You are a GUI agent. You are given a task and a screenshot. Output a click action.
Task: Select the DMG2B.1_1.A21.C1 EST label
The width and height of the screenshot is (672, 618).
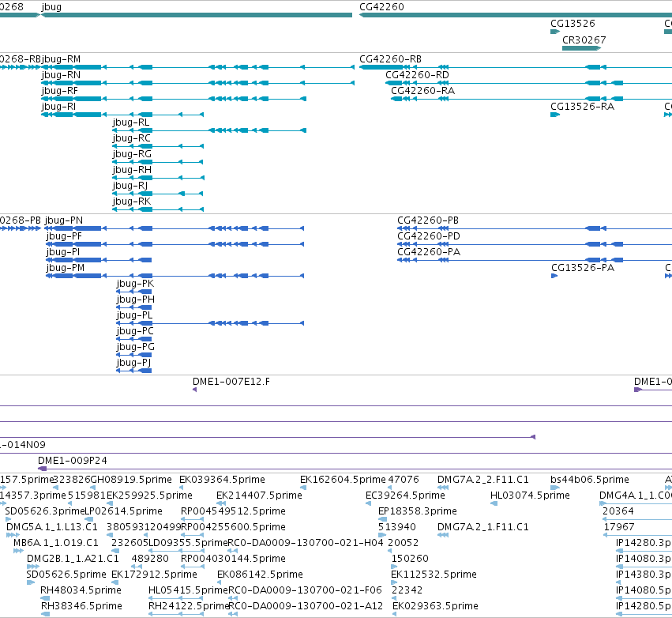coord(73,559)
